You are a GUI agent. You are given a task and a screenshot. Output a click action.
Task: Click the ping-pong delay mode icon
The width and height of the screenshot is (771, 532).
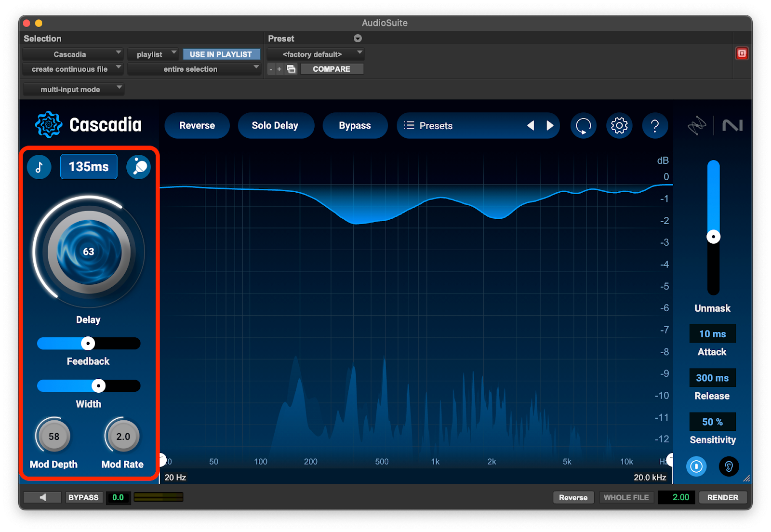[x=139, y=167]
